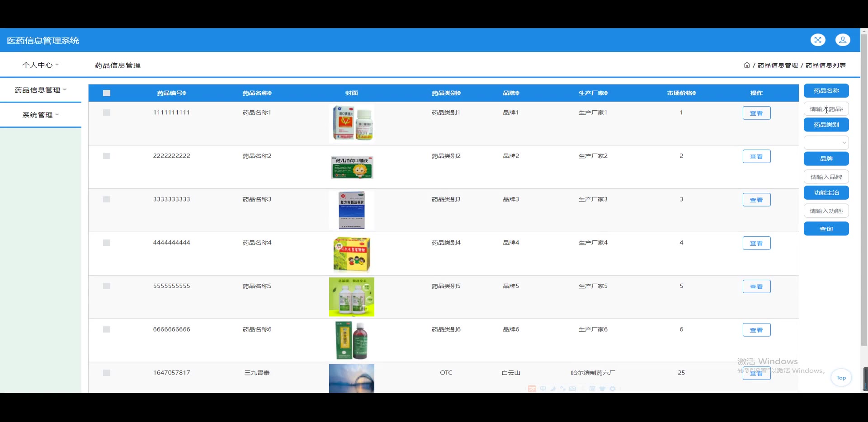The width and height of the screenshot is (868, 422).
Task: Click the round Top back-to-top button
Action: 841,378
